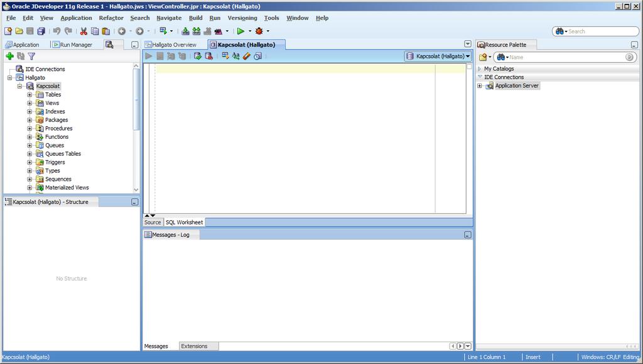This screenshot has height=364, width=643.
Task: Open the editor tab list dropdown
Action: coord(468,44)
